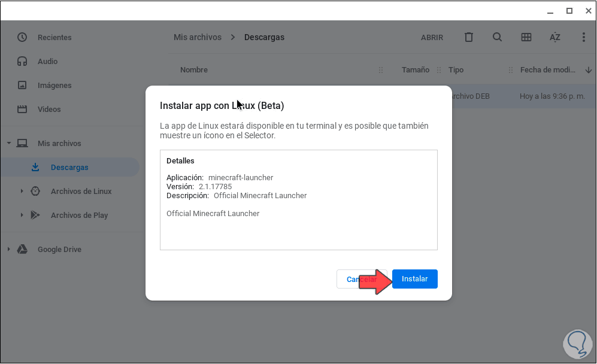Collapse the Mis archivos tree arrow

(9, 143)
